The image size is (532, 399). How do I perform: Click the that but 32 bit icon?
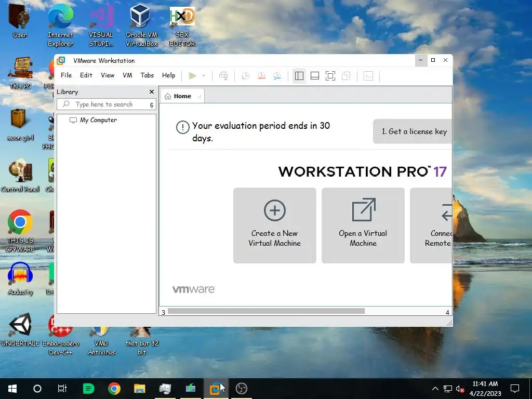pos(141,340)
